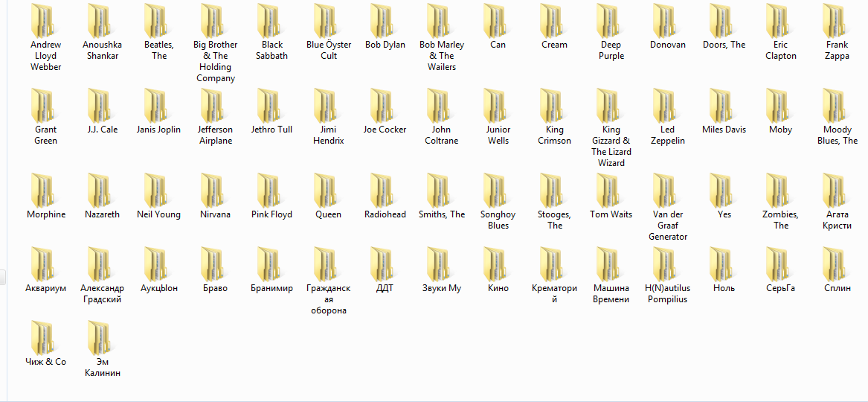Click the Led Zeppelin folder icon
Image resolution: width=868 pixels, height=402 pixels.
click(x=664, y=105)
